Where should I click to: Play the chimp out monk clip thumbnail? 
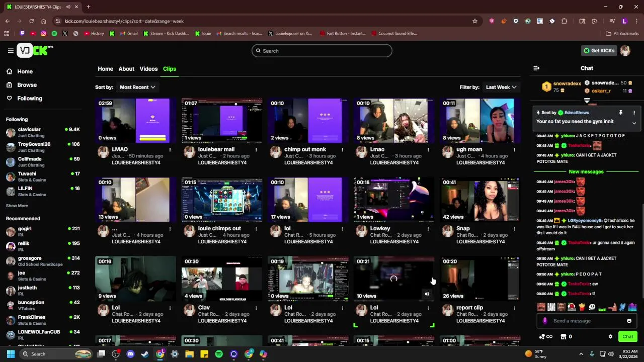[308, 121]
